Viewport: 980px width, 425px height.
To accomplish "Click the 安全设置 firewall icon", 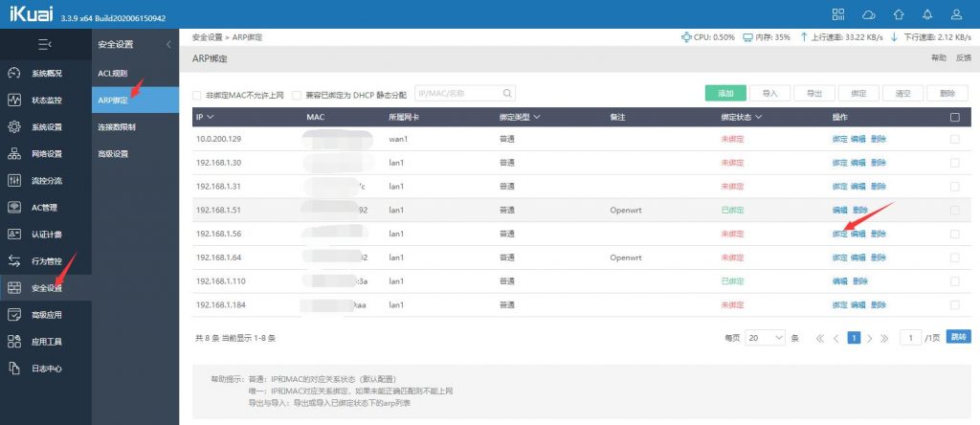I will 13,288.
